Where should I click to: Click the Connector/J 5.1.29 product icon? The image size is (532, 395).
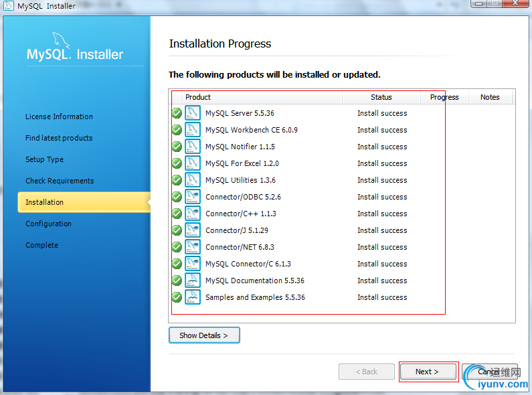click(x=192, y=230)
